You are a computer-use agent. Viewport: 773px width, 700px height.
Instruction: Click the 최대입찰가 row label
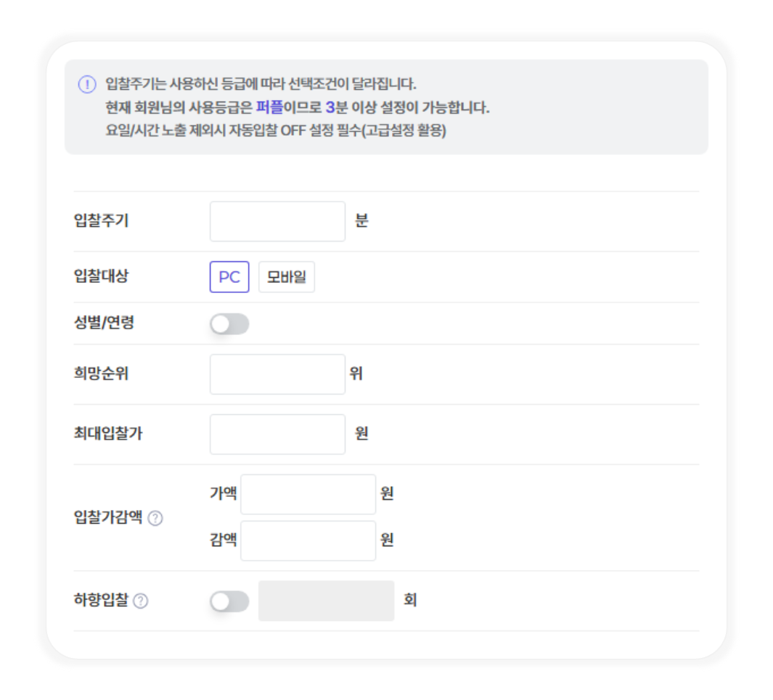click(x=108, y=434)
